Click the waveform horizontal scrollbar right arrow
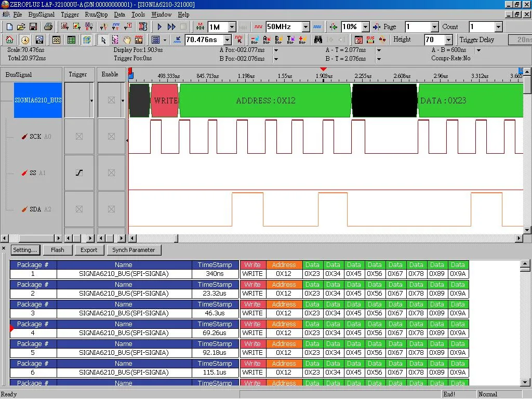The width and height of the screenshot is (532, 399). 518,238
